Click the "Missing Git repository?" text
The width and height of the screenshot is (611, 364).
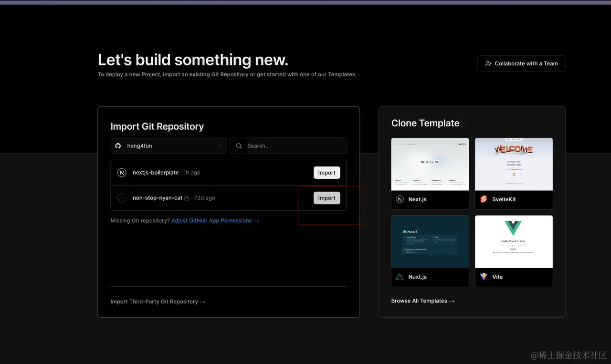(x=140, y=221)
